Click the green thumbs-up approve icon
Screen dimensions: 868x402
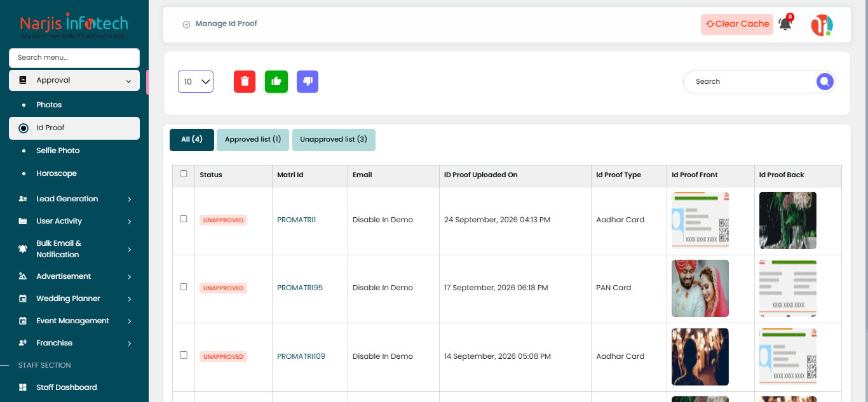coord(276,81)
